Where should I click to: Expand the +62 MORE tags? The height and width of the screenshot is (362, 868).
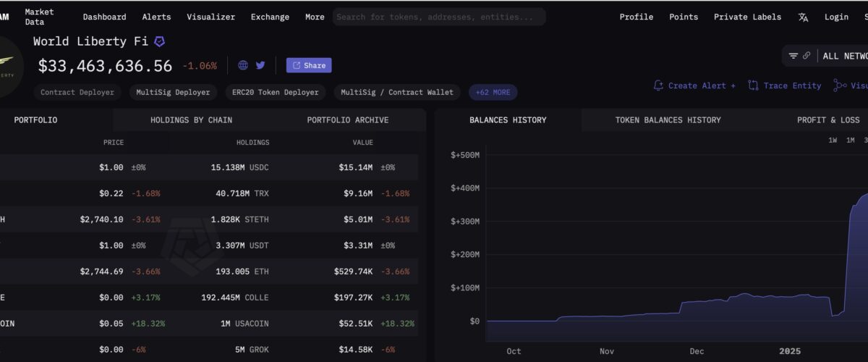pyautogui.click(x=493, y=92)
